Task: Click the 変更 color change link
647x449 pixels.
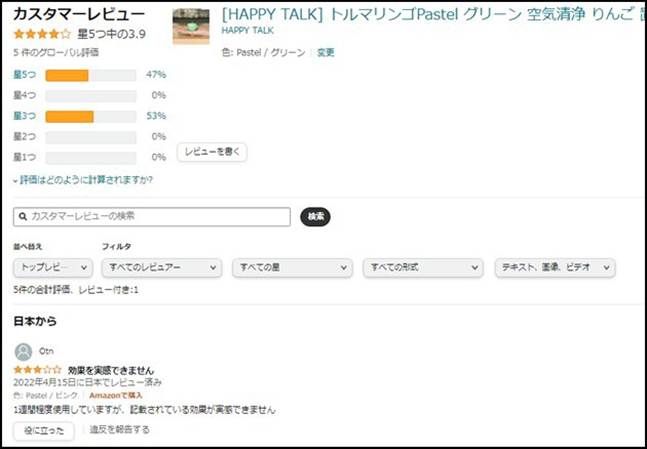Action: pyautogui.click(x=326, y=52)
